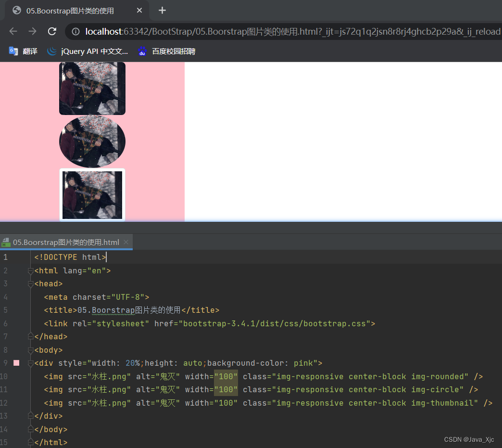Open a new browser tab
The height and width of the screenshot is (448, 502).
click(x=162, y=11)
